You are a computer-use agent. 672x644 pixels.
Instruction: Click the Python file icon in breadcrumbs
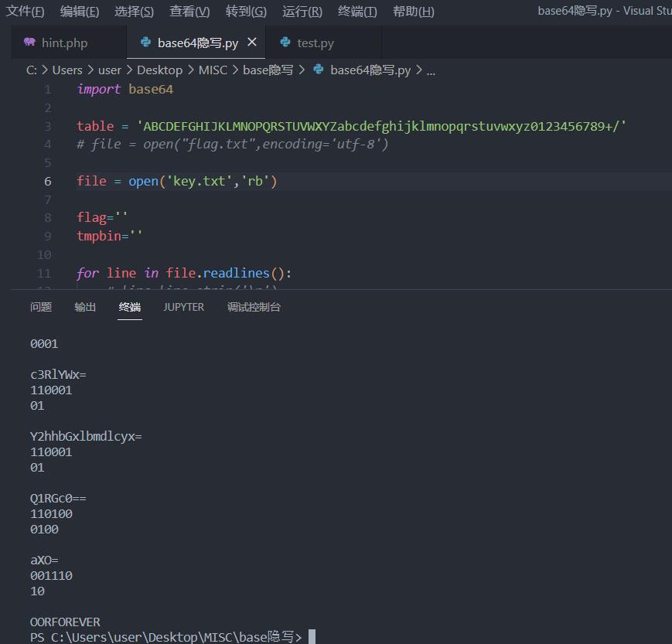pyautogui.click(x=318, y=70)
